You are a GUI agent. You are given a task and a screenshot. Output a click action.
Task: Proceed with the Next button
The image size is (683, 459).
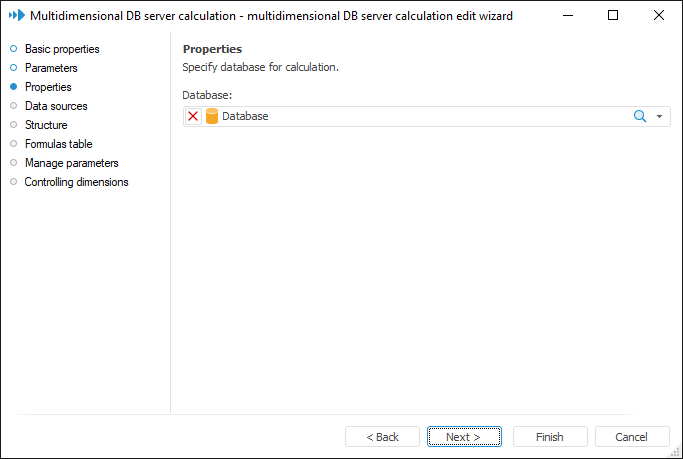click(463, 437)
